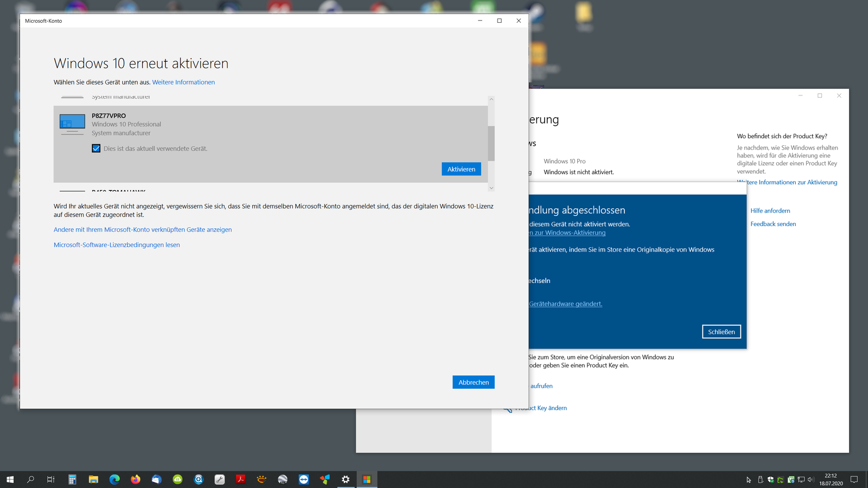Click the device list scrollbar thumb
The height and width of the screenshot is (488, 868).
(491, 143)
